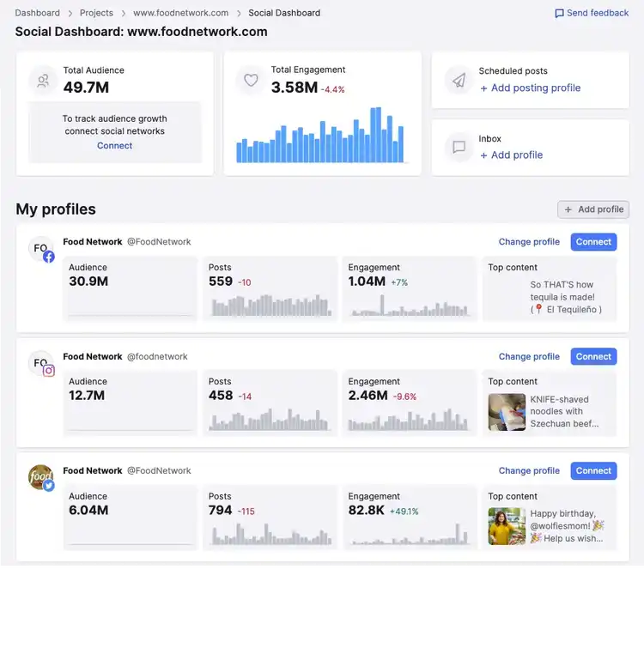Click the Facebook Engagement 1.04M mini chart
The height and width of the screenshot is (648, 644).
(410, 306)
